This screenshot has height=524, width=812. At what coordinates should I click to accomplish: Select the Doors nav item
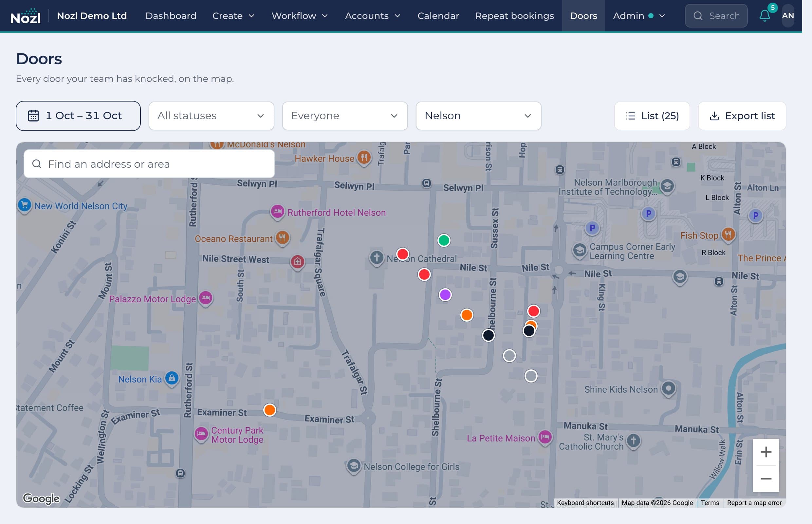pos(583,16)
